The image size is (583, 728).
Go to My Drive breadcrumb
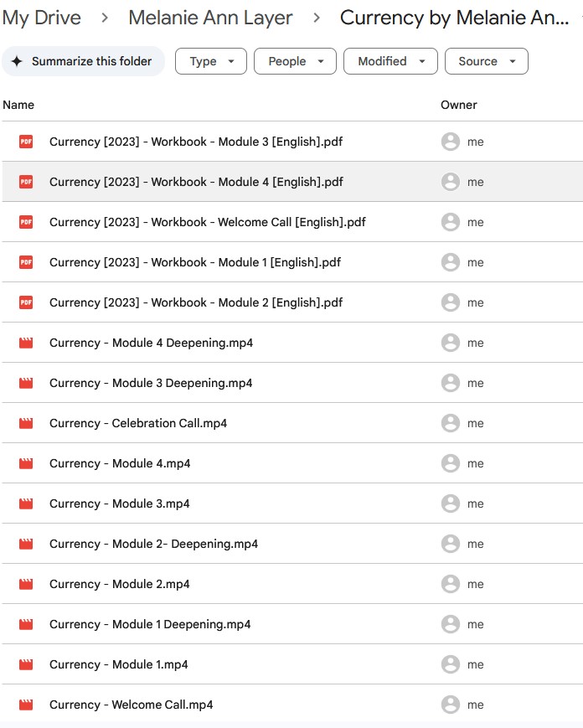tap(42, 18)
